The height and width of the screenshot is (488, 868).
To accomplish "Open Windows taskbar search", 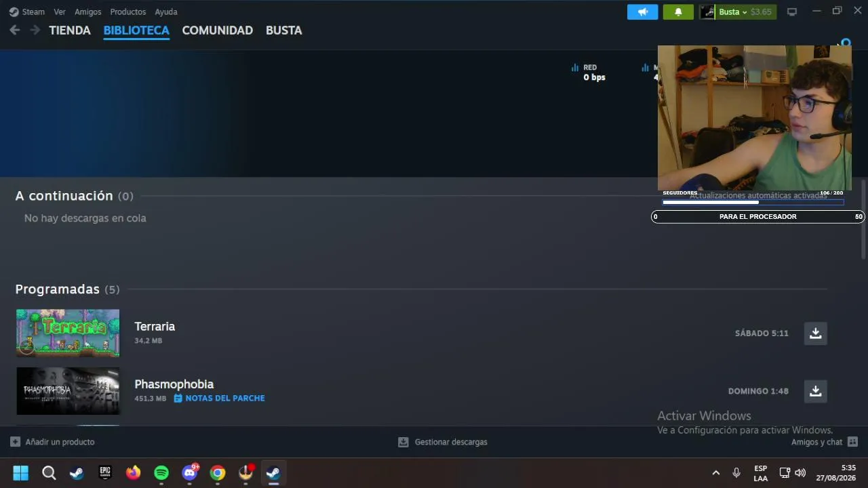I will [x=49, y=472].
